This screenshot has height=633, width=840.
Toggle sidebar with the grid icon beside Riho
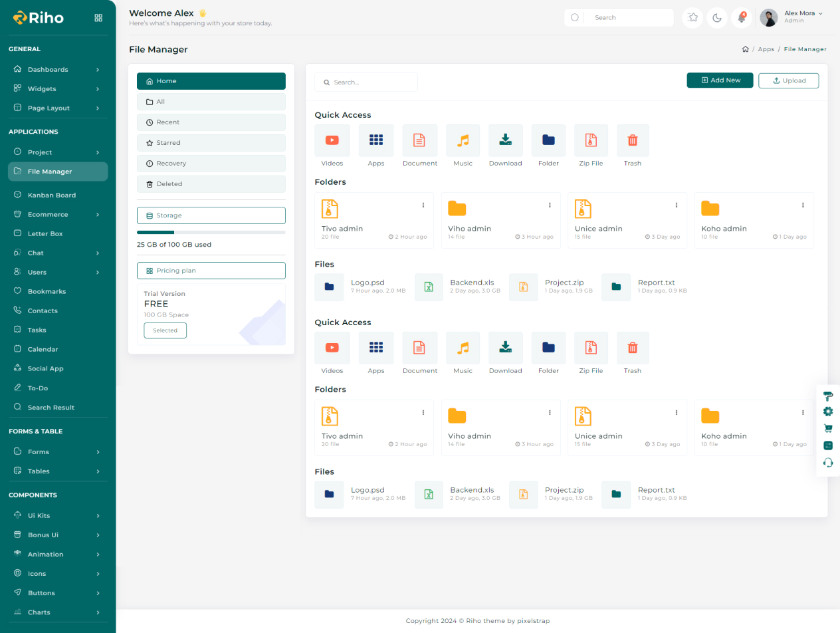(x=98, y=18)
